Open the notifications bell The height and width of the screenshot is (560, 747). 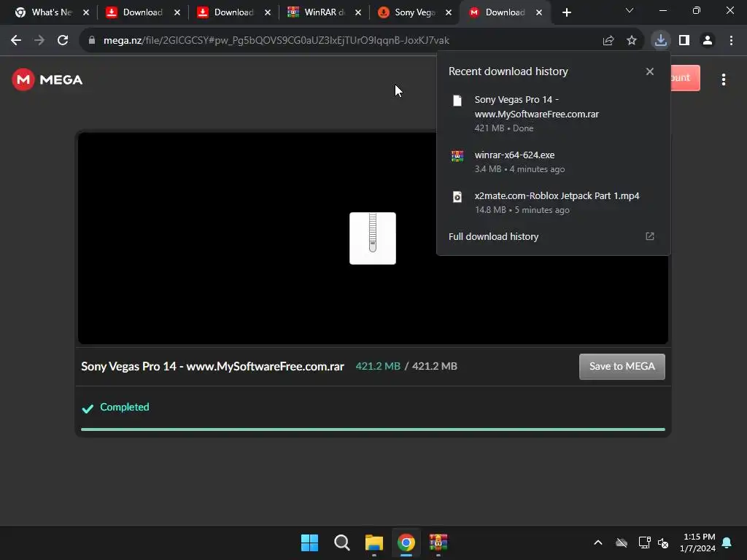[x=727, y=542]
